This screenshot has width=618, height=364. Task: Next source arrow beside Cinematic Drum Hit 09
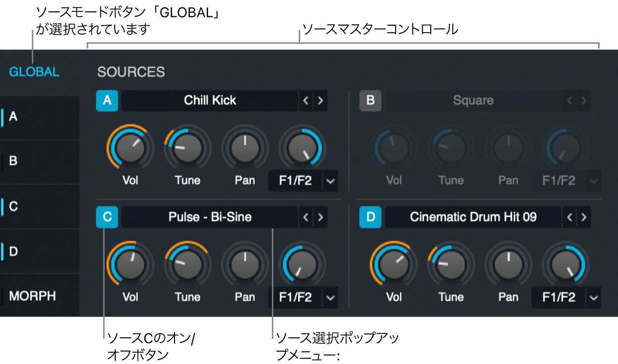[584, 217]
